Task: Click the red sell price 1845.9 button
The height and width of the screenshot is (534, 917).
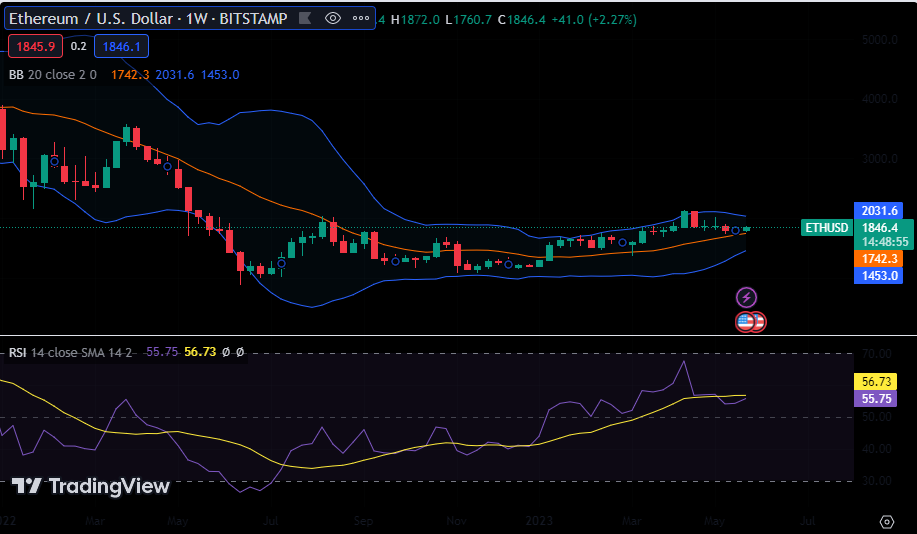Action: point(35,46)
